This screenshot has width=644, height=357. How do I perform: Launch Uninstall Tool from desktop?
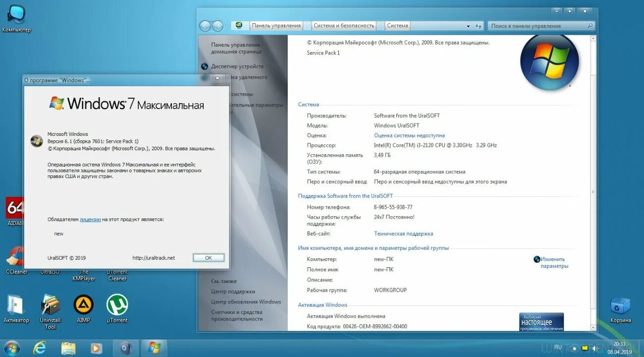click(50, 312)
